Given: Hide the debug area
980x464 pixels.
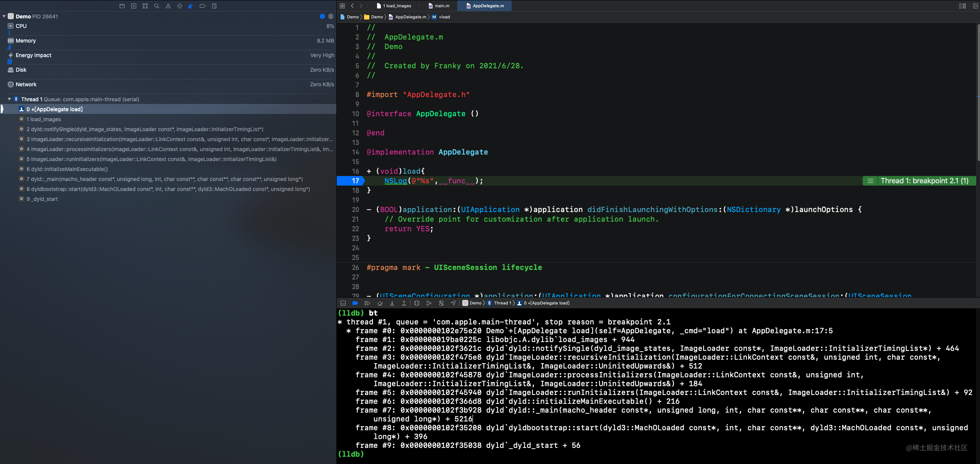Looking at the screenshot, I should point(343,303).
